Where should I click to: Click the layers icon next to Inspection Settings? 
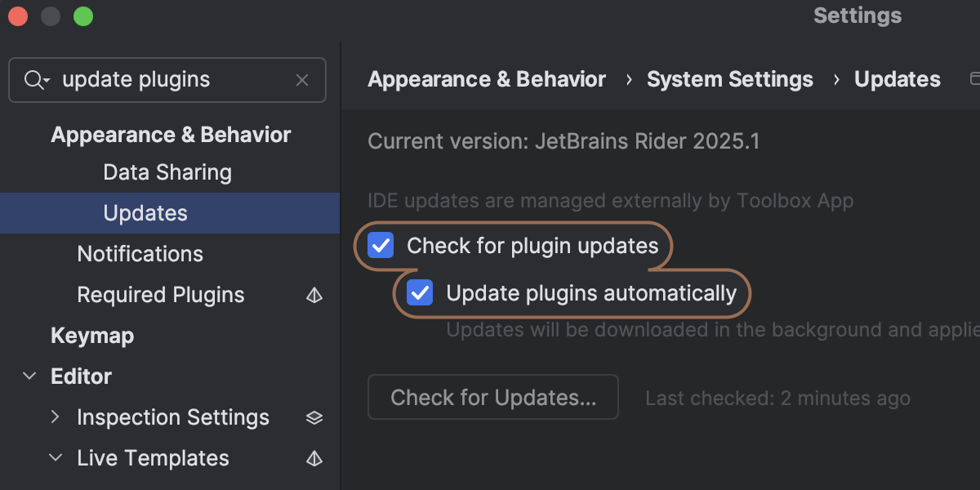click(x=314, y=418)
